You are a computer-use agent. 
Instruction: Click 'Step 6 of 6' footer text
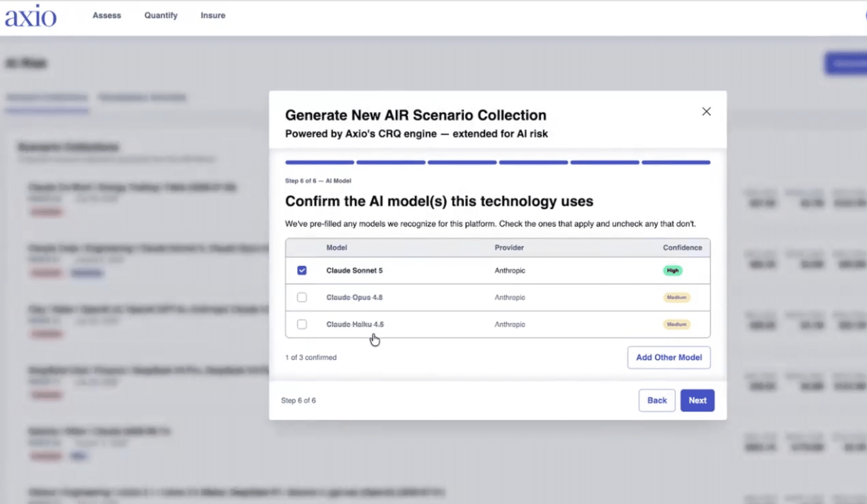click(298, 400)
